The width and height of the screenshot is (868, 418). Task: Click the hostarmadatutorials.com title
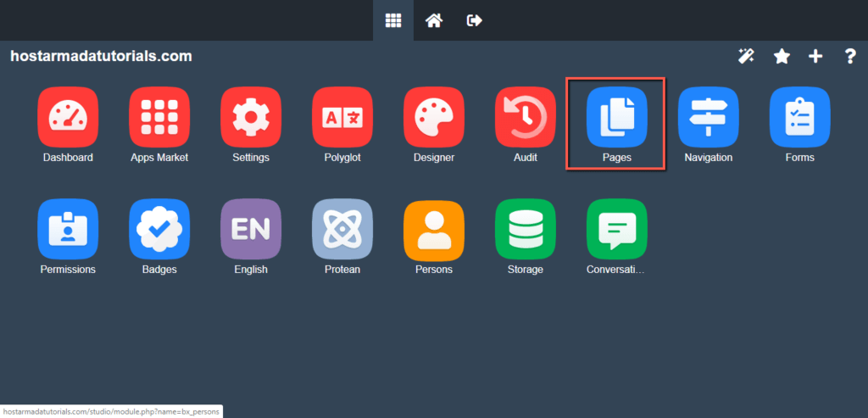[102, 56]
